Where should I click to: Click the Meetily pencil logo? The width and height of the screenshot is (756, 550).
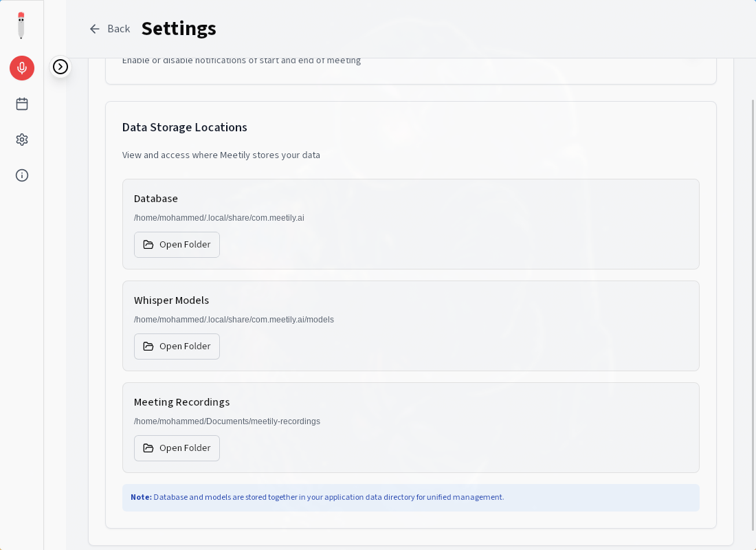coord(21,25)
